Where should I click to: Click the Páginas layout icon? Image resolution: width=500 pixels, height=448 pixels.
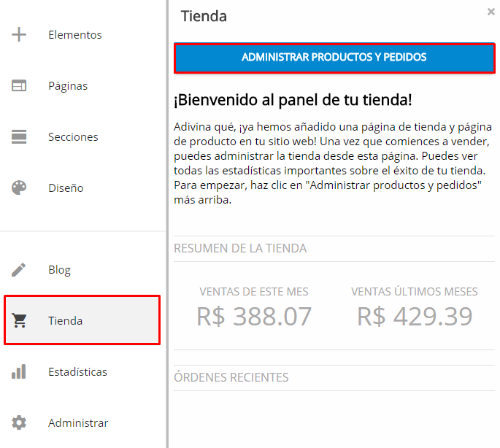[x=19, y=85]
